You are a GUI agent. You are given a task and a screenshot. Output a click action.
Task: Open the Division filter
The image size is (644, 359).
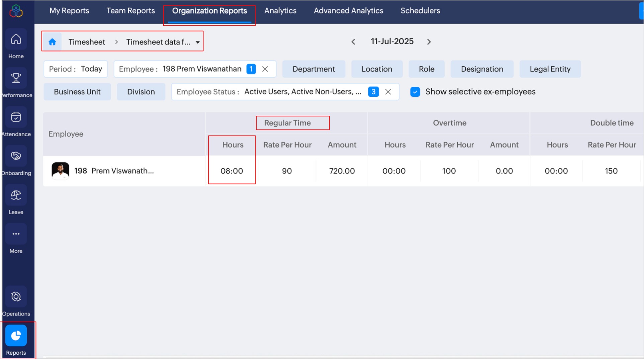[x=141, y=92]
